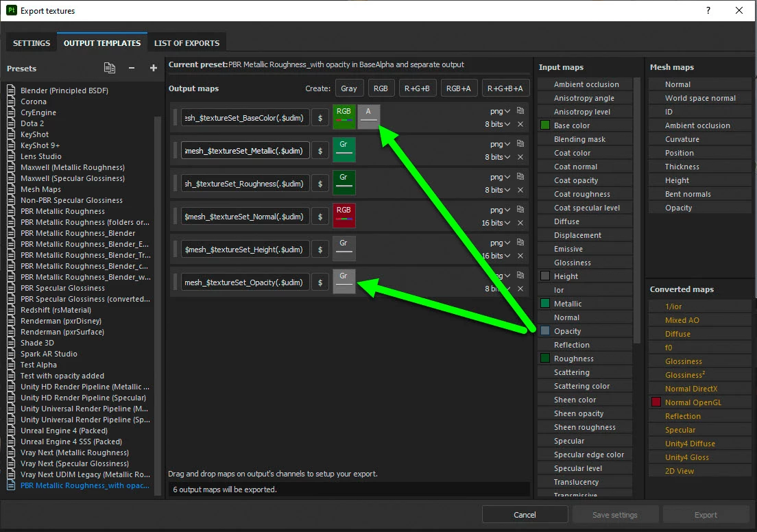Open bit depth dropdown for Roughness map

(x=497, y=190)
